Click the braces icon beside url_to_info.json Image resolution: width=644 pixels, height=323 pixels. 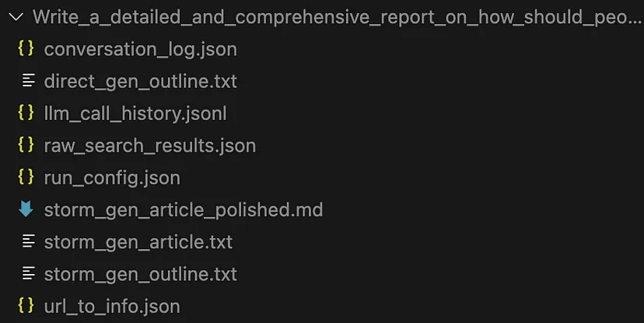click(x=26, y=305)
